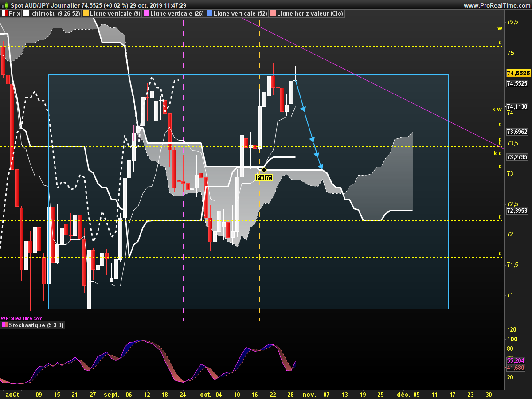Click the orange Ligne verticale (9) icon
532x399 pixels.
pos(85,13)
